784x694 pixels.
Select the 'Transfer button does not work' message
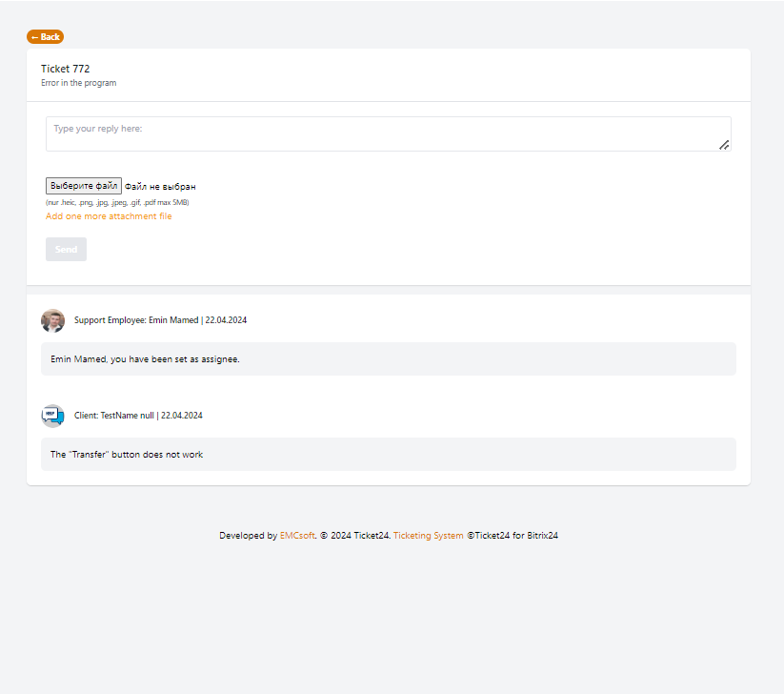127,455
